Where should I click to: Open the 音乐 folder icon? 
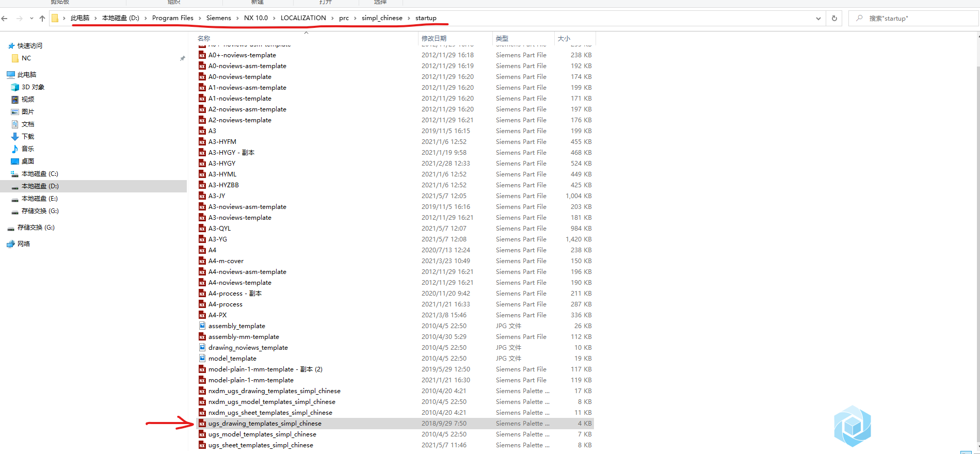pos(15,149)
